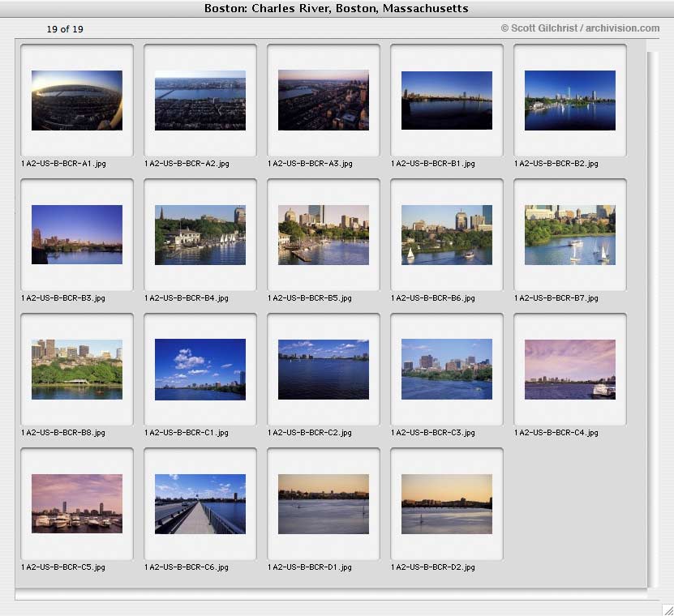Click the filename 1A2-US-B-BCR-A3.jpg
The image size is (674, 616).
coord(310,164)
